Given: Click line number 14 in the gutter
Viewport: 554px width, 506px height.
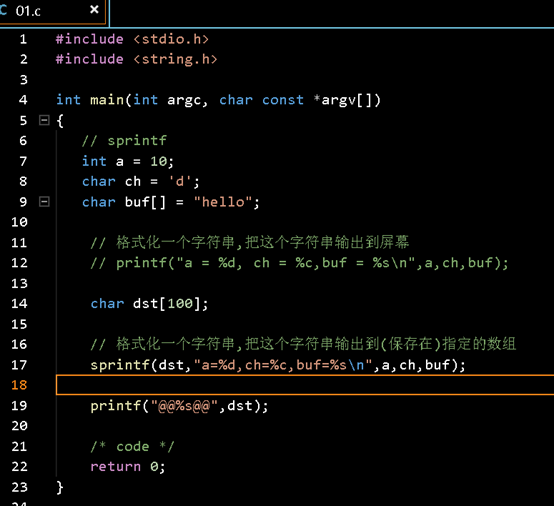Looking at the screenshot, I should pos(19,304).
